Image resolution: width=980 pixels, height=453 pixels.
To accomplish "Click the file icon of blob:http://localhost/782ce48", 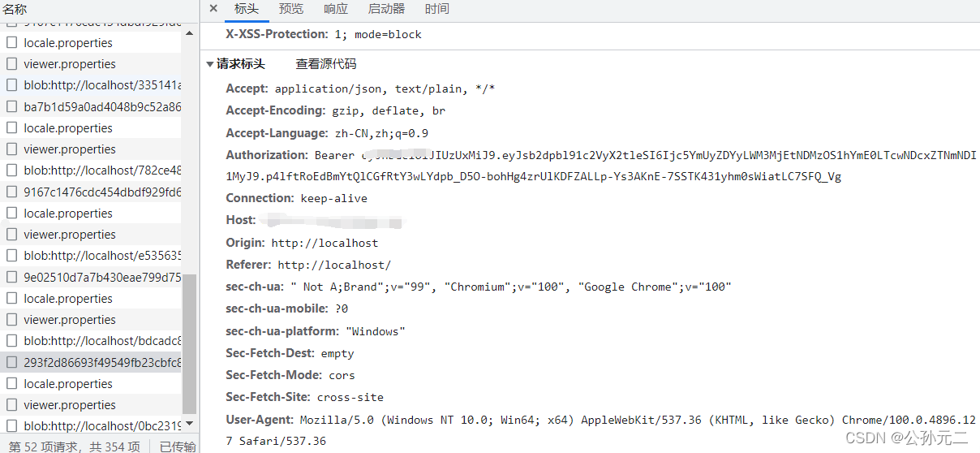I will pos(12,170).
